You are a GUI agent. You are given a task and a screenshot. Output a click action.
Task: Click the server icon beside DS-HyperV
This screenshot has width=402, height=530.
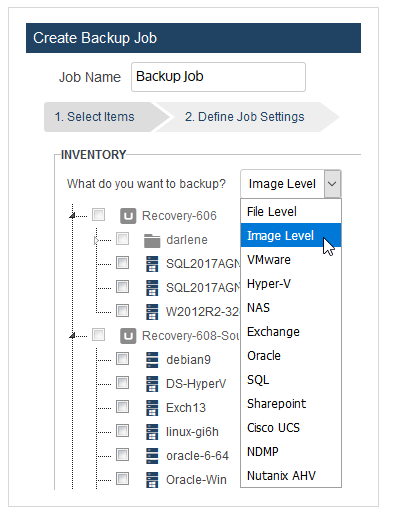[152, 384]
